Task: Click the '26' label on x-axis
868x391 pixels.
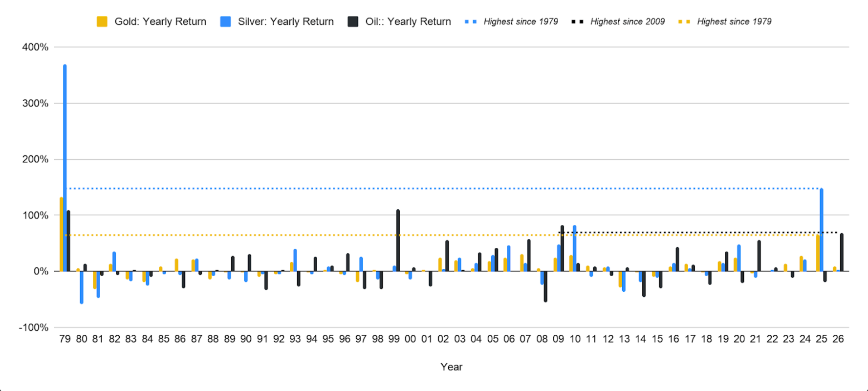Action: [x=838, y=339]
